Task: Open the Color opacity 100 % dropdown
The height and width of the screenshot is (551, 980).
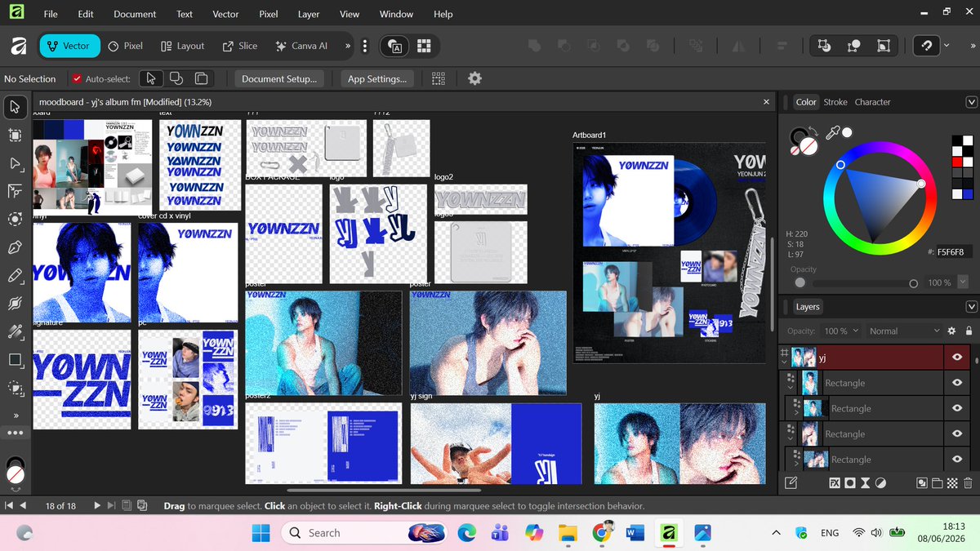Action: [963, 282]
